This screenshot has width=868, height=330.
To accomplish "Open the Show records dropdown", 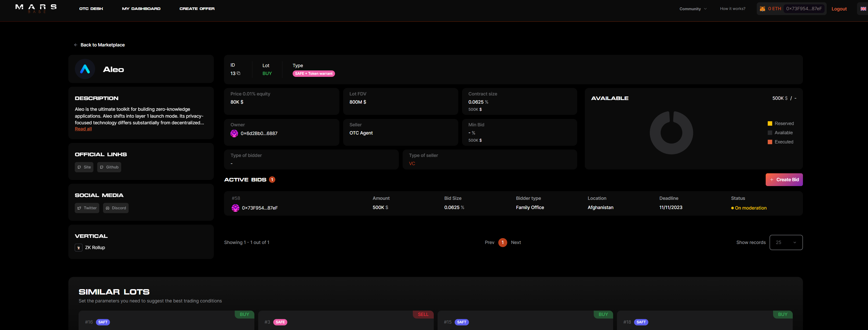I will pyautogui.click(x=786, y=242).
